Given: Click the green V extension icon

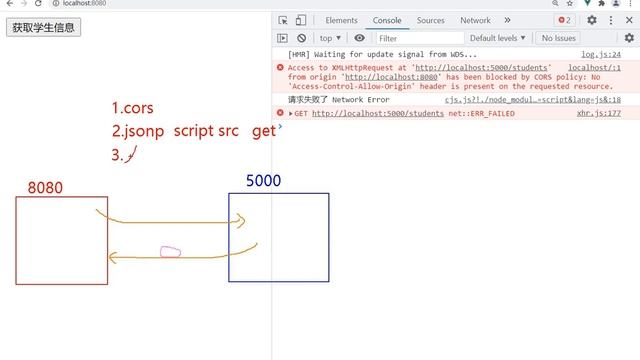Looking at the screenshot, I should pos(587,3).
